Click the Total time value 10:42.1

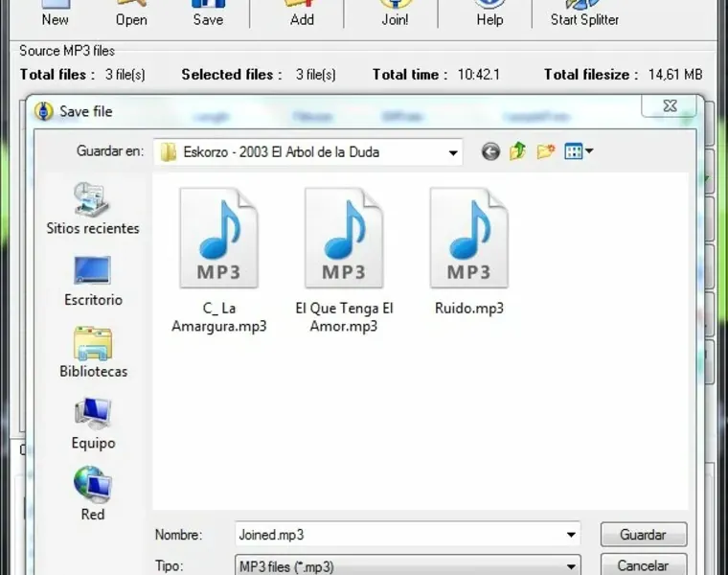[478, 75]
